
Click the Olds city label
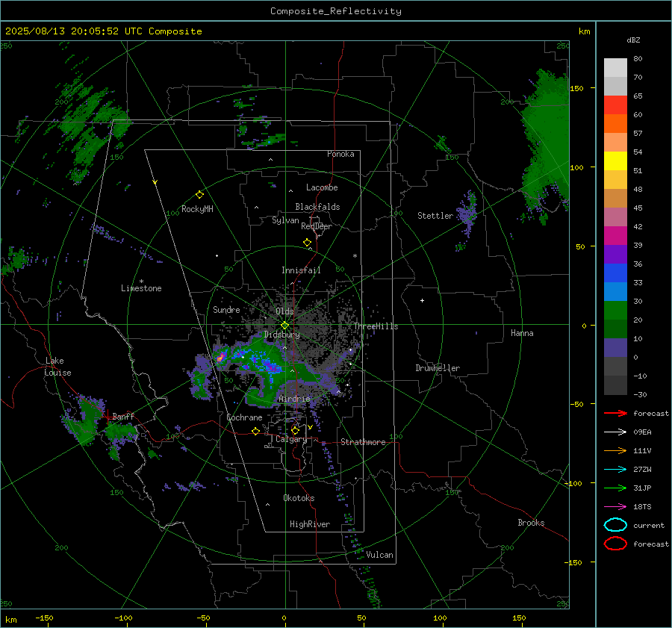tap(284, 311)
